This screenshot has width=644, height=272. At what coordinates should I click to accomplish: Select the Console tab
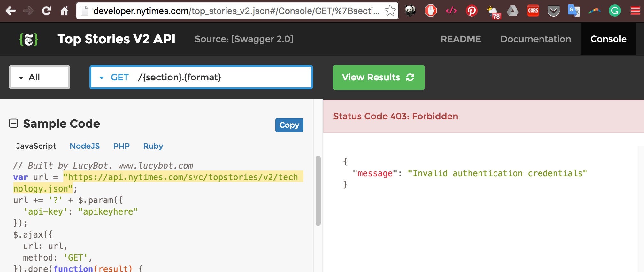pyautogui.click(x=608, y=39)
